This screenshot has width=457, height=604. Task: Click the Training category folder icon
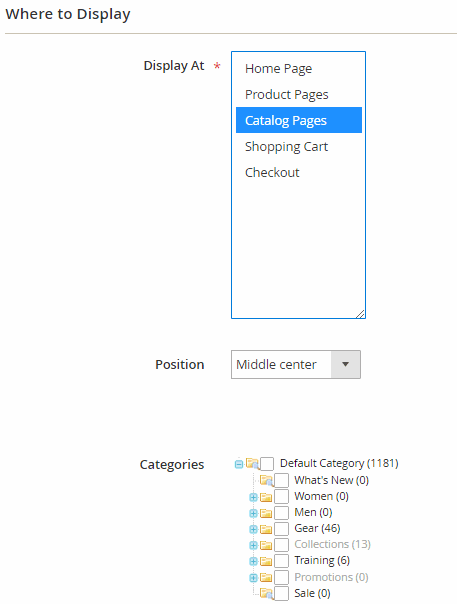click(x=266, y=561)
